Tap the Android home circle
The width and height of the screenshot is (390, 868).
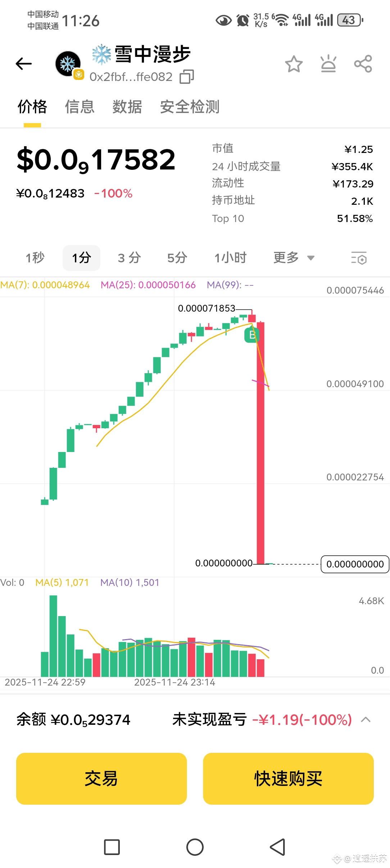point(195,847)
